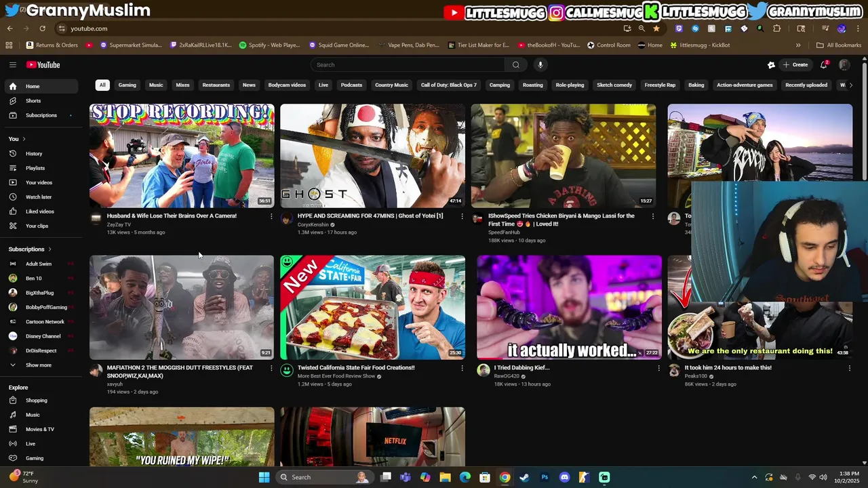Open the IShowSpeed Chicken Biryani video thumbnail

[x=564, y=156]
